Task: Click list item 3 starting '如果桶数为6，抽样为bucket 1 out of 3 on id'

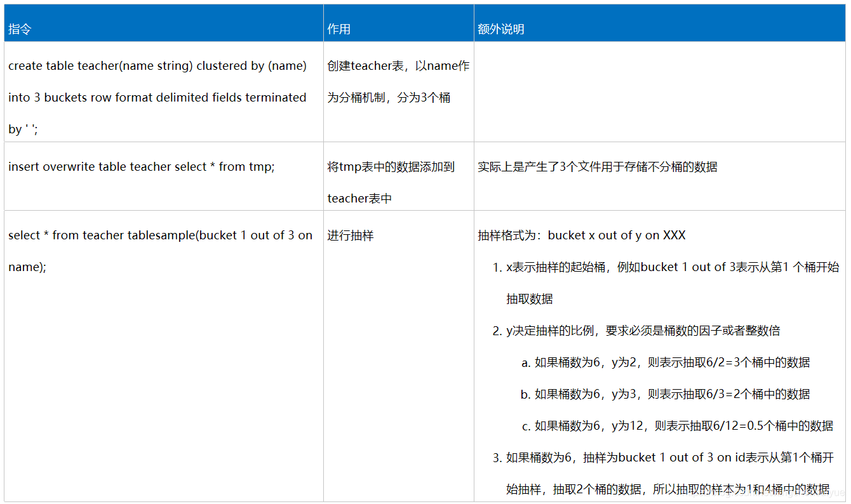Action: coord(664,458)
